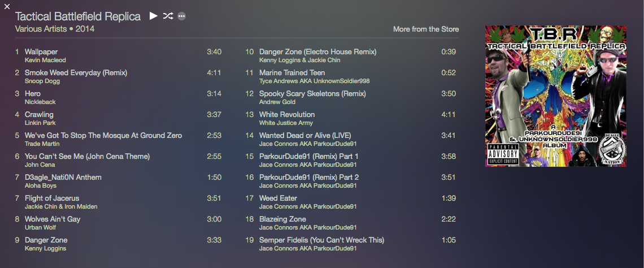Select track Smoke Weed Everyday (Remix)

[x=76, y=73]
